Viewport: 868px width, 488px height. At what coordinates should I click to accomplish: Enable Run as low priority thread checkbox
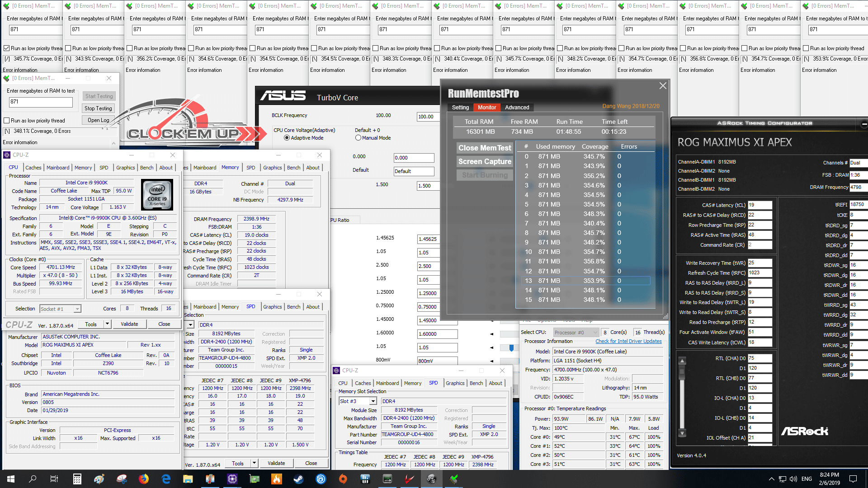pos(7,121)
